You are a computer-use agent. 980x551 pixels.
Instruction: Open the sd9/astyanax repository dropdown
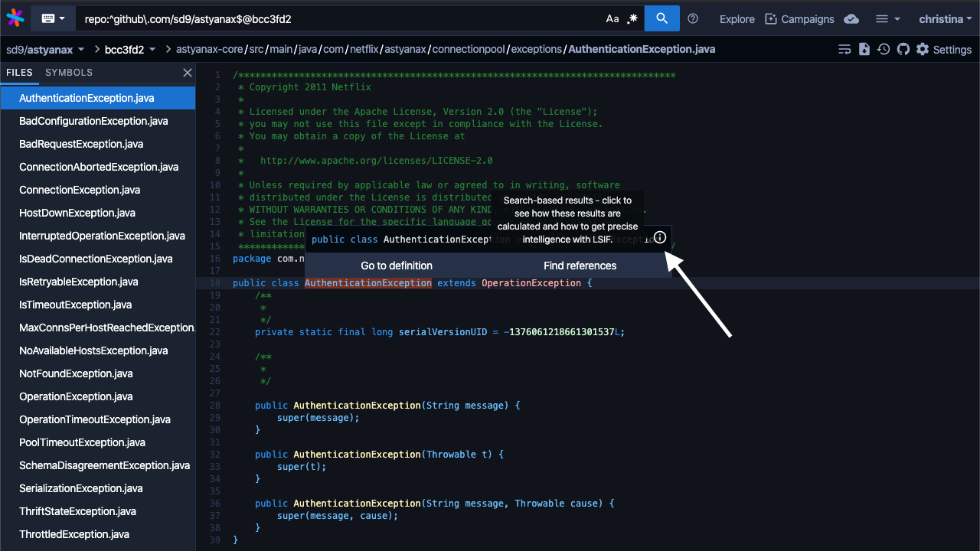coord(46,50)
